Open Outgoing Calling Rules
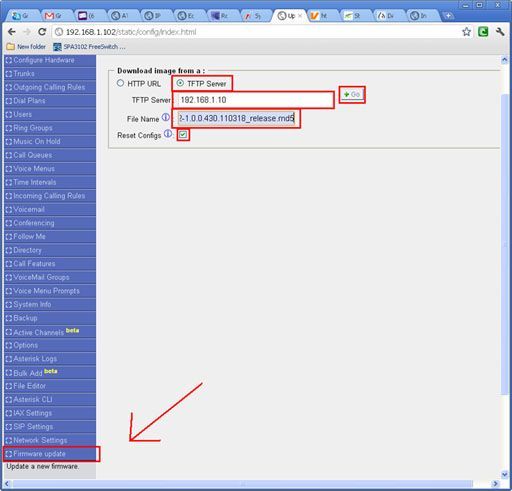The width and height of the screenshot is (512, 491). (50, 87)
